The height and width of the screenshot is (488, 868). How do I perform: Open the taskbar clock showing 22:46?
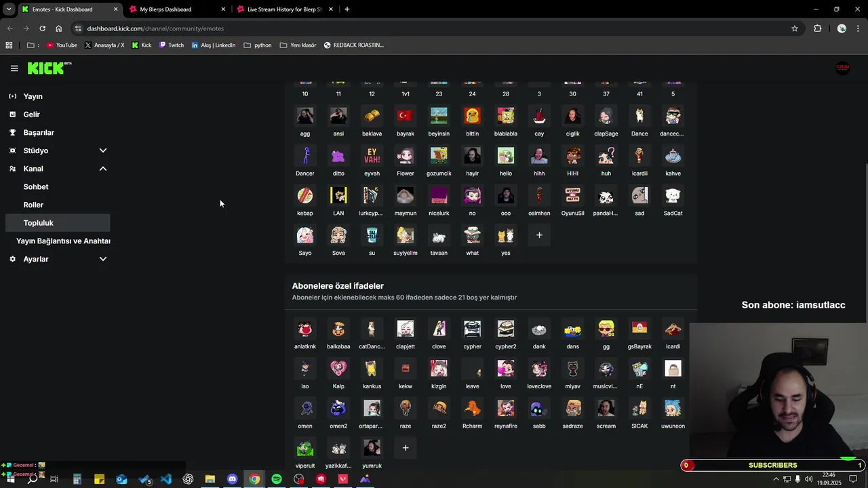click(x=829, y=479)
